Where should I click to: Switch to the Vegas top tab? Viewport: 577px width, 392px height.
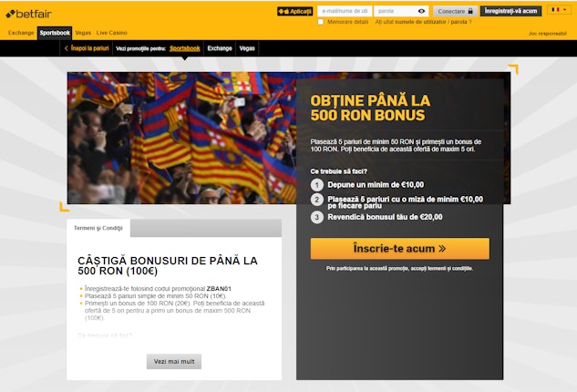83,33
